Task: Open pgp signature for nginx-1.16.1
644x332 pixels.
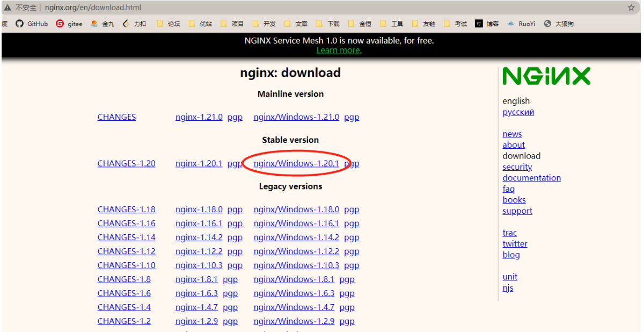Action: pyautogui.click(x=235, y=223)
